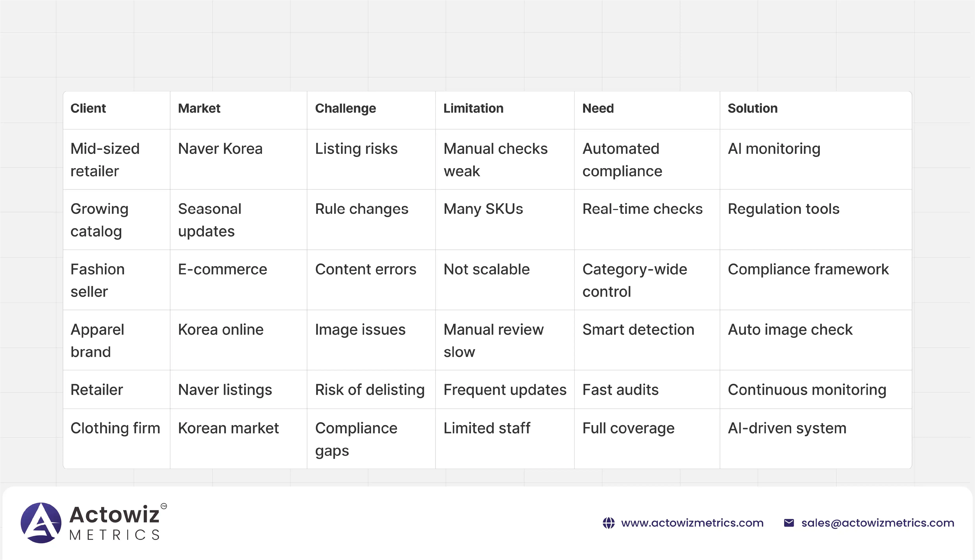Click the Naver Korea market cell
The width and height of the screenshot is (975, 560).
[220, 149]
